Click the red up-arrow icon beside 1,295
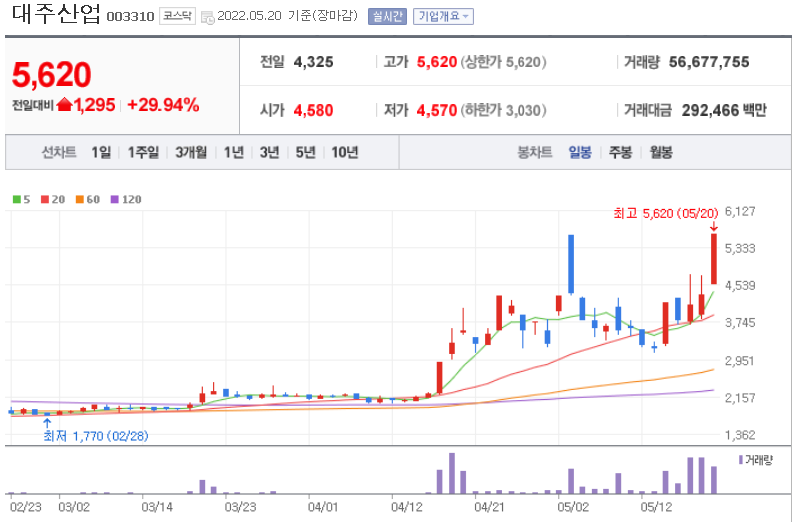The width and height of the screenshot is (792, 522). 65,105
